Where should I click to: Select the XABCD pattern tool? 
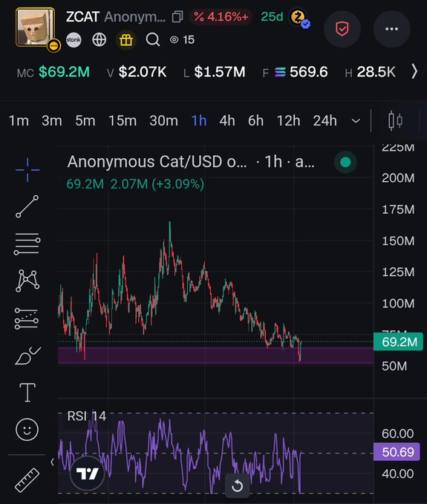(x=27, y=281)
